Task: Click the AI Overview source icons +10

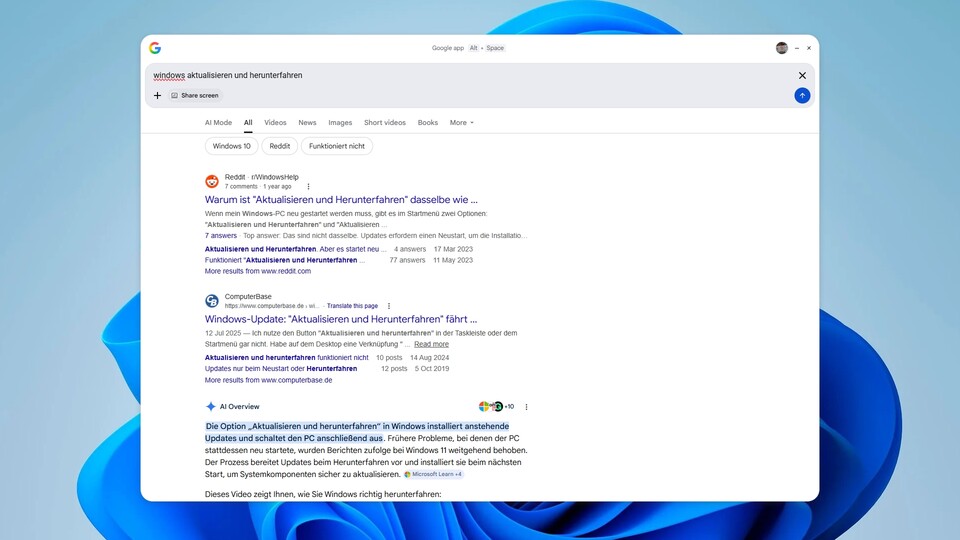Action: pos(497,407)
